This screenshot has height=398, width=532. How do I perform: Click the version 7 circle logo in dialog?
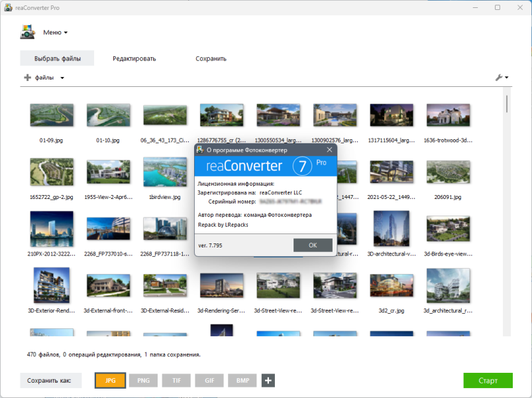click(302, 166)
